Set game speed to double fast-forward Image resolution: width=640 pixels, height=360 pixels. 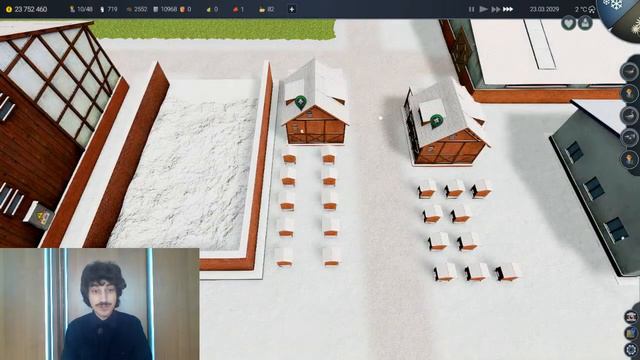[x=496, y=9]
